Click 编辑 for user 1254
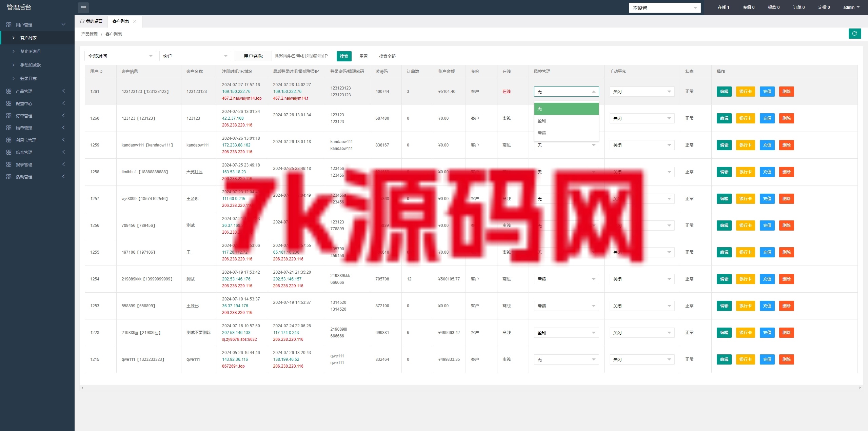 coord(724,279)
